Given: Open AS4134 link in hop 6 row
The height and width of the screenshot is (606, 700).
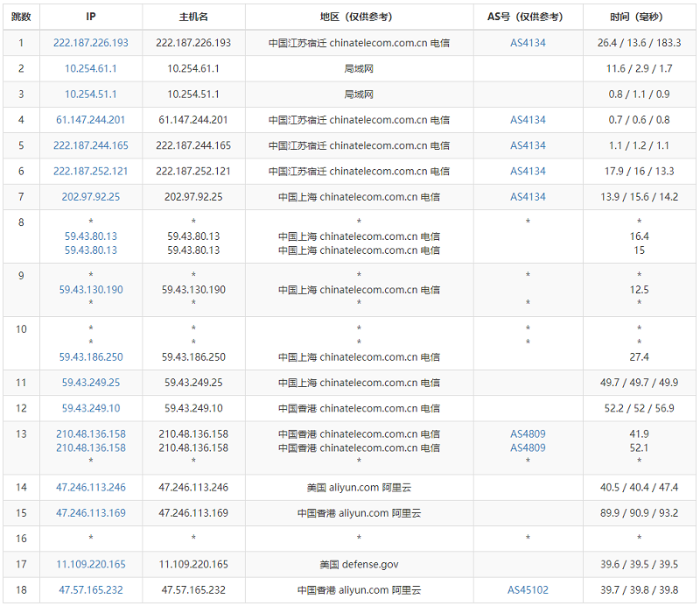Looking at the screenshot, I should [528, 171].
